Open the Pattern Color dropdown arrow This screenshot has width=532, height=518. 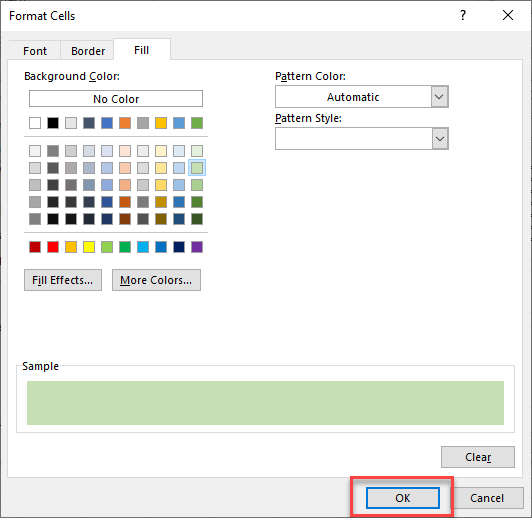[439, 97]
